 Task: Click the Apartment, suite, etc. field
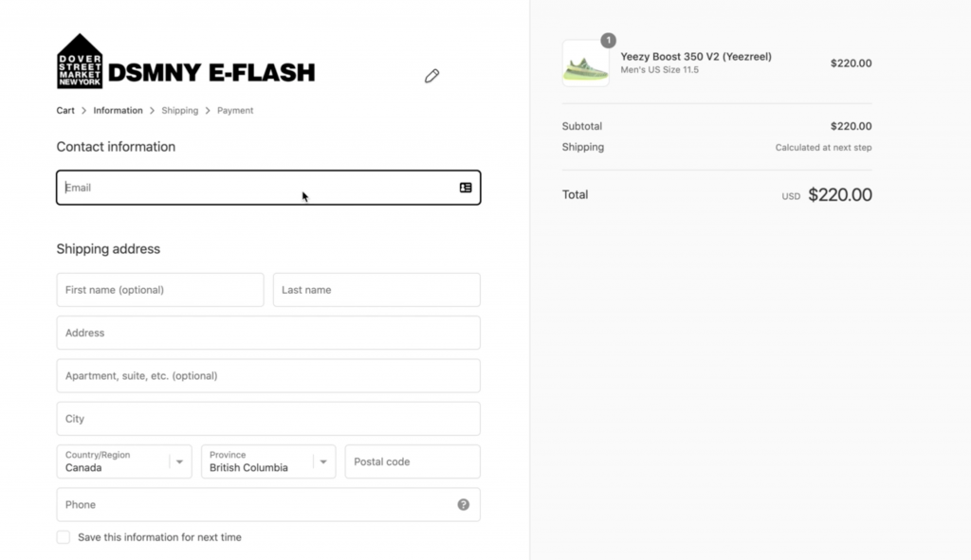268,375
